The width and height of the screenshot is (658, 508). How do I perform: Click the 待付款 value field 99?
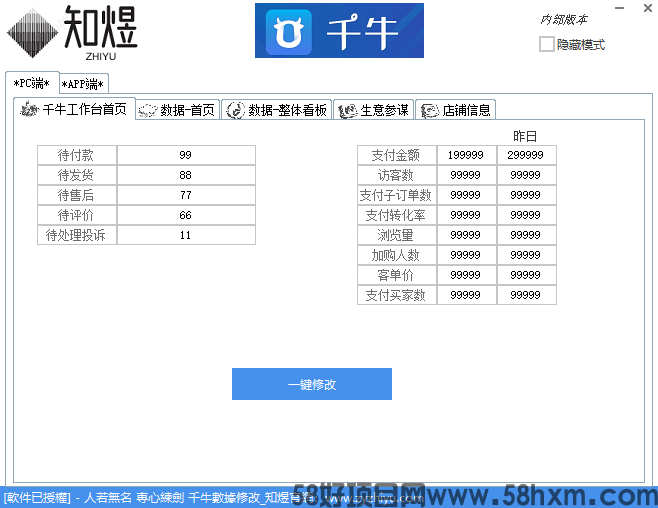[x=186, y=155]
